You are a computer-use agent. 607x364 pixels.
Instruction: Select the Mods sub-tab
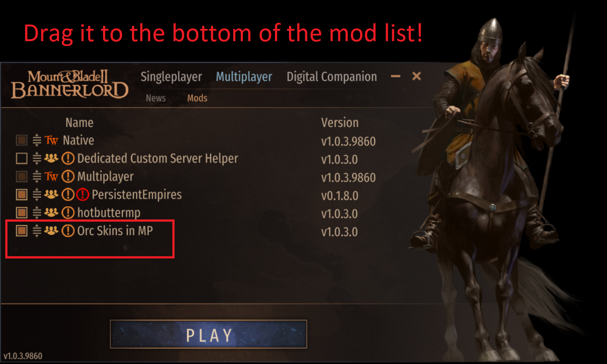point(197,98)
